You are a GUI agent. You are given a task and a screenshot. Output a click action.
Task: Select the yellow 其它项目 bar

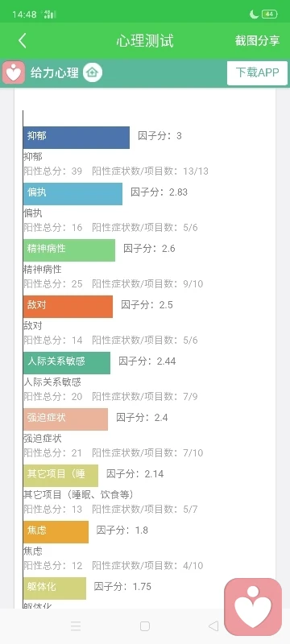pyautogui.click(x=60, y=476)
